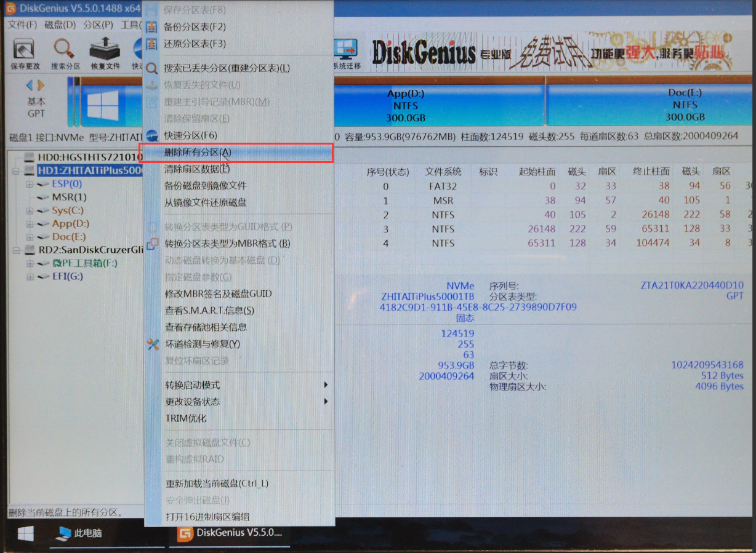This screenshot has height=553, width=756.
Task: Choose 删除所有分区(A) from the context menu
Action: pos(236,153)
